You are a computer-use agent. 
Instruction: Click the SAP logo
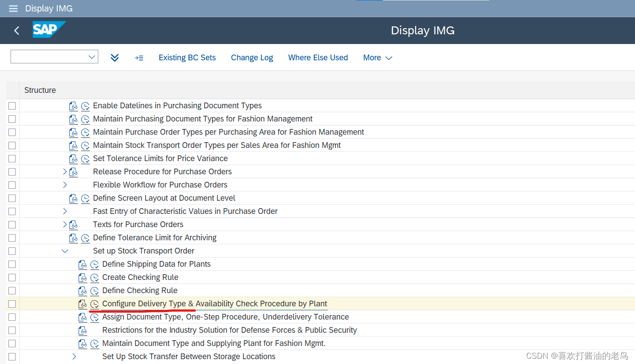click(49, 30)
